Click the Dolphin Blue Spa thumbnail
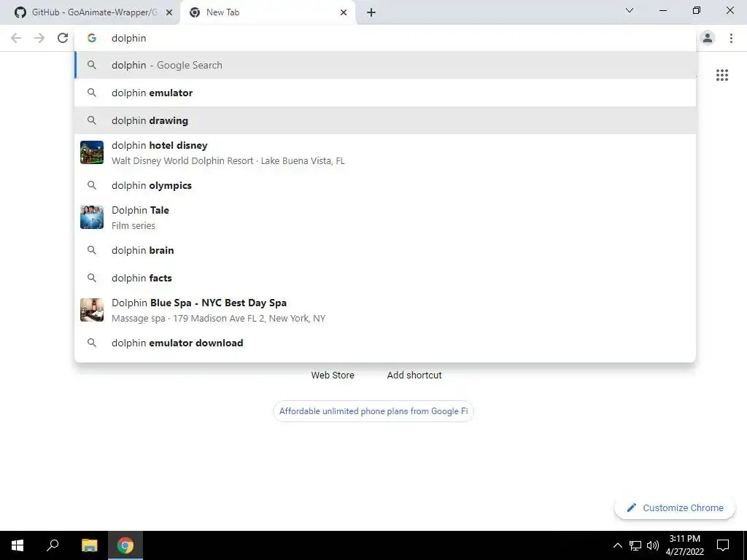 [92, 310]
